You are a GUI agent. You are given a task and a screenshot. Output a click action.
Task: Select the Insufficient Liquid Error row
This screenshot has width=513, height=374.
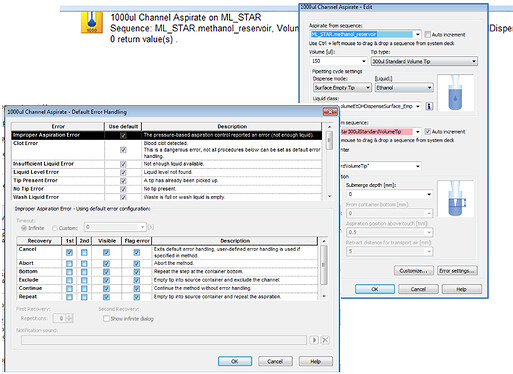tap(167, 164)
